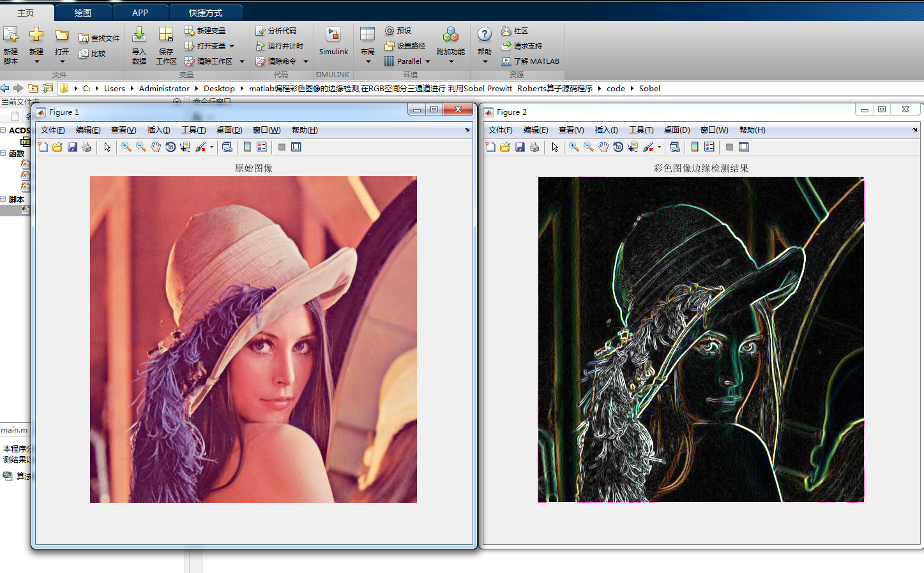The height and width of the screenshot is (573, 924).
Task: Insert Legend in Figure 2
Action: [709, 147]
